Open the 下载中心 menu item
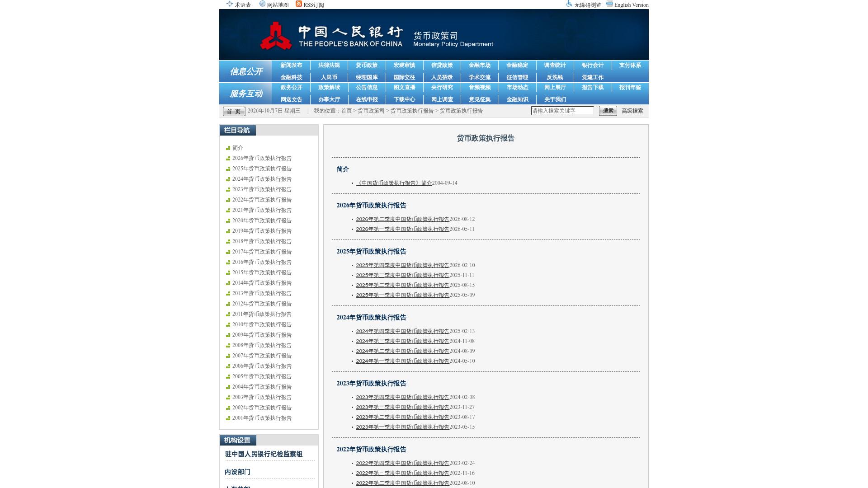868x488 pixels. (x=404, y=100)
